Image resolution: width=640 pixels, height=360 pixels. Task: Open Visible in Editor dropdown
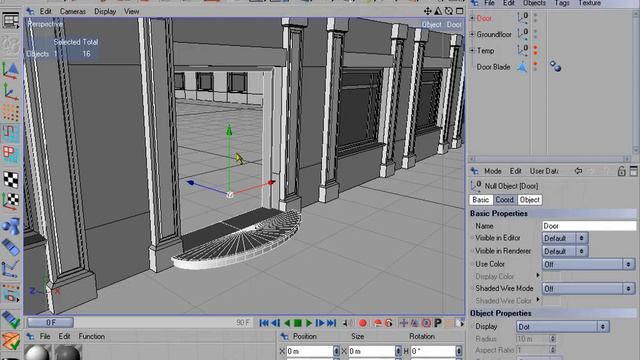coord(565,238)
